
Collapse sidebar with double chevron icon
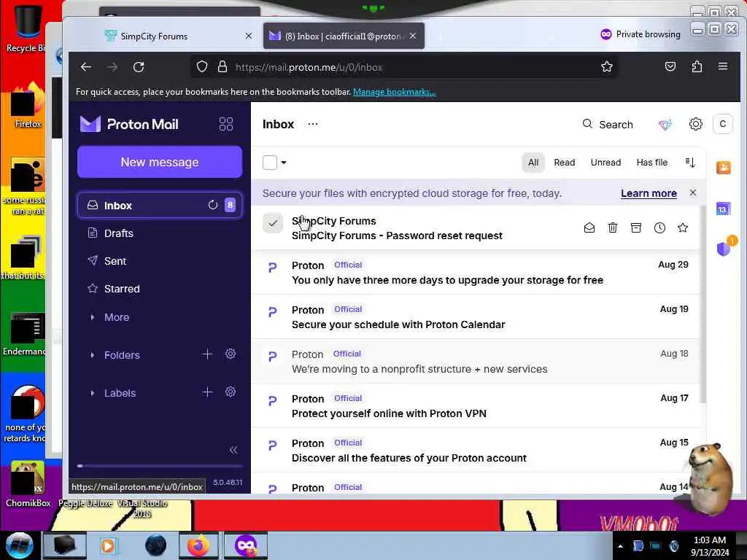(233, 450)
